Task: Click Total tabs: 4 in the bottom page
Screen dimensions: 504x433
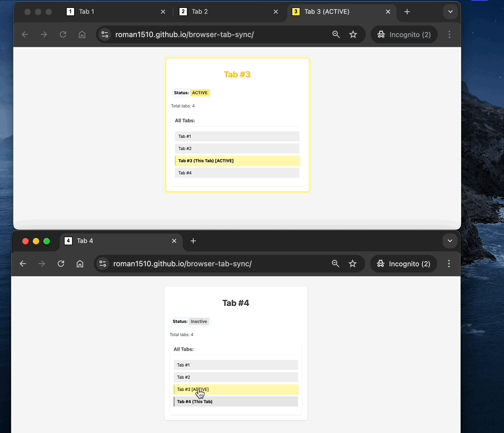Action: (181, 335)
